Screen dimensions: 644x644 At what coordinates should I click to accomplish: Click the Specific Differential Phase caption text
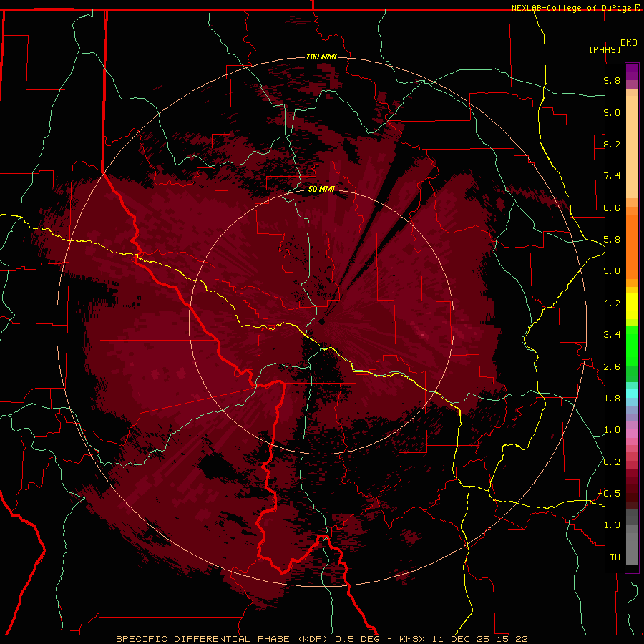click(321, 639)
